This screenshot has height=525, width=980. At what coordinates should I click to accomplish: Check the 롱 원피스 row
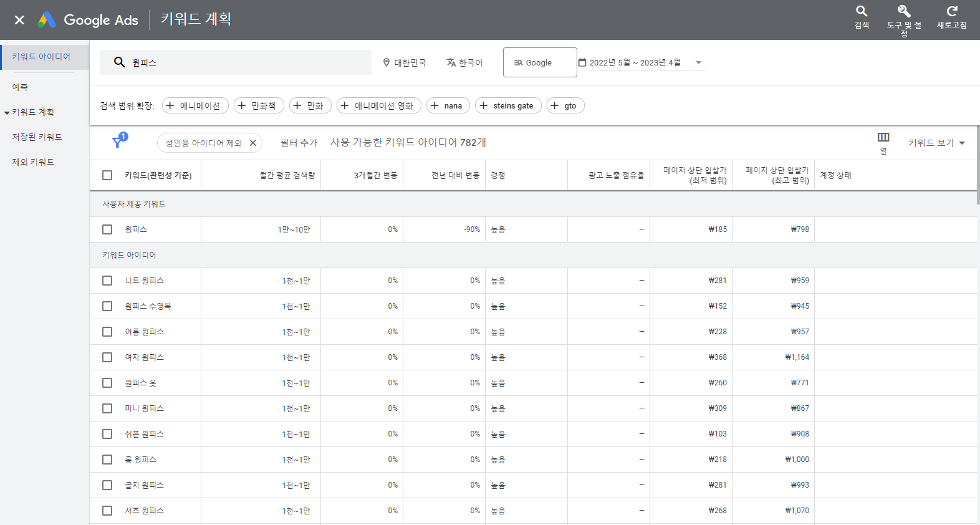click(x=107, y=460)
